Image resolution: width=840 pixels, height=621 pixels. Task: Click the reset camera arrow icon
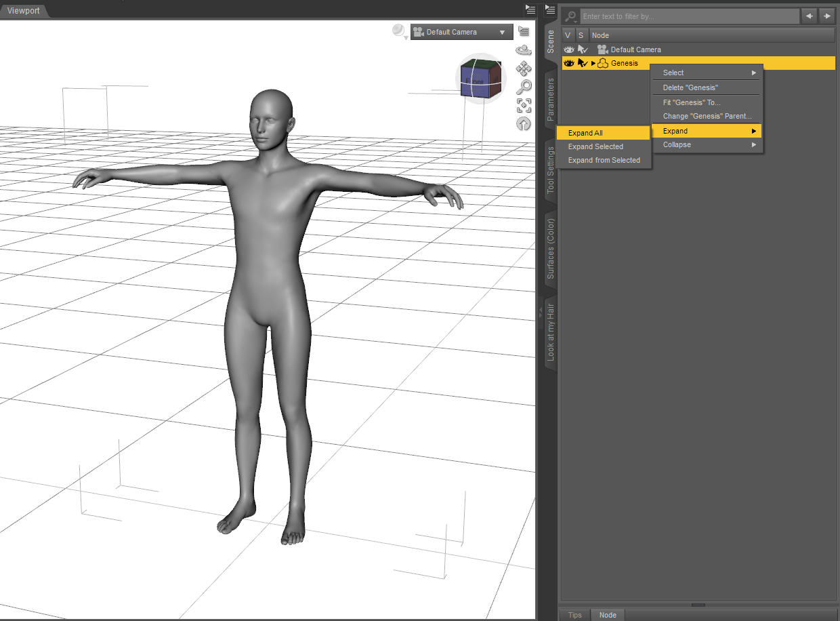[524, 123]
